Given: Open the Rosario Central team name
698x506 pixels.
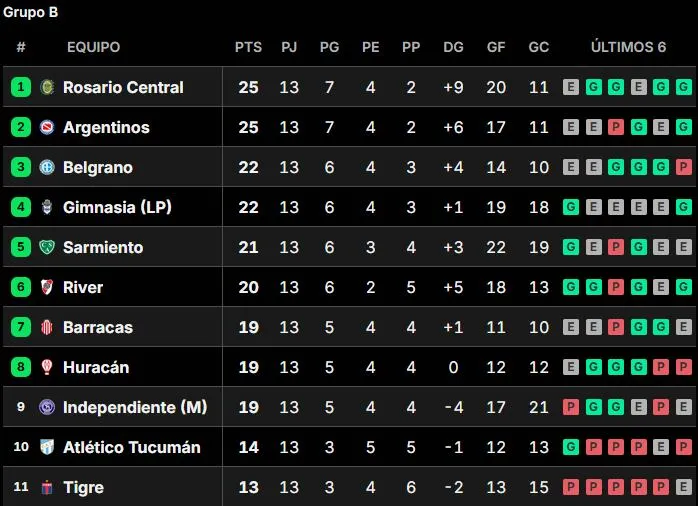Looking at the screenshot, I should [123, 87].
